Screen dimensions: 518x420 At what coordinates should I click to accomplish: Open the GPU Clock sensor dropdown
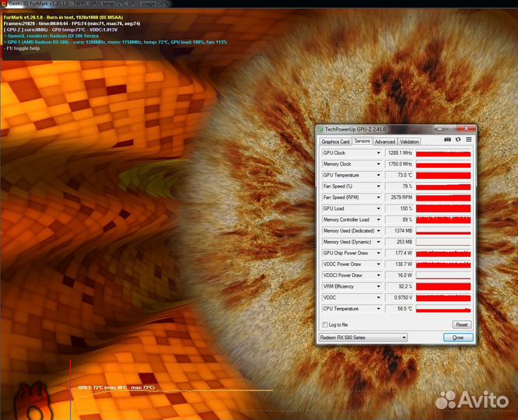click(x=379, y=153)
